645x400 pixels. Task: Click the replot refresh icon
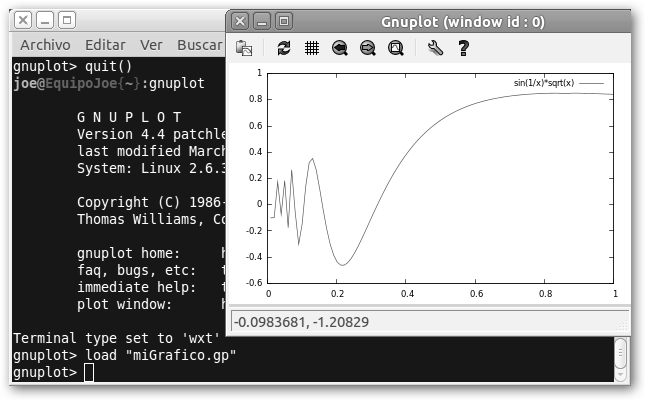[284, 48]
